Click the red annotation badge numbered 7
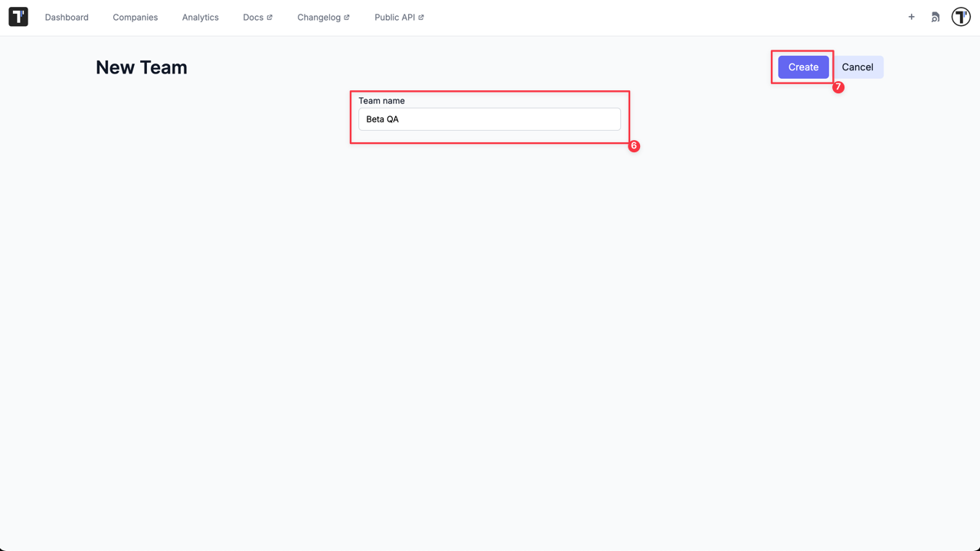This screenshot has height=551, width=980. (838, 87)
